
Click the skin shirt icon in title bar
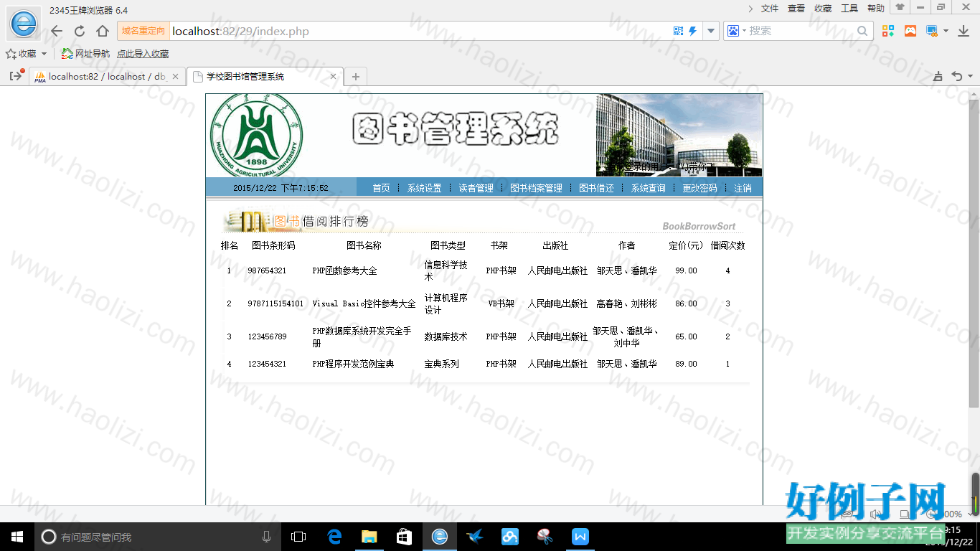[900, 7]
